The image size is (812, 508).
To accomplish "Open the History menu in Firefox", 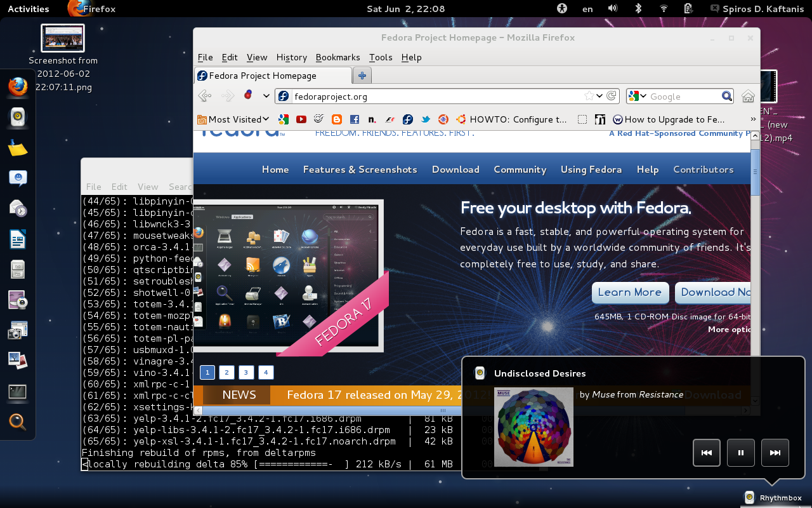I will click(x=291, y=57).
